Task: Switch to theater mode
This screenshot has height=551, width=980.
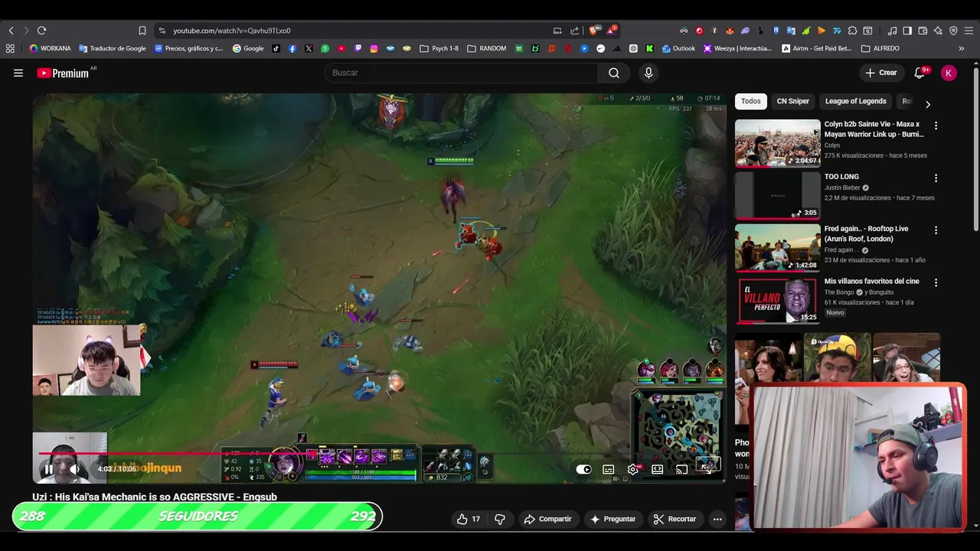Action: [x=657, y=470]
